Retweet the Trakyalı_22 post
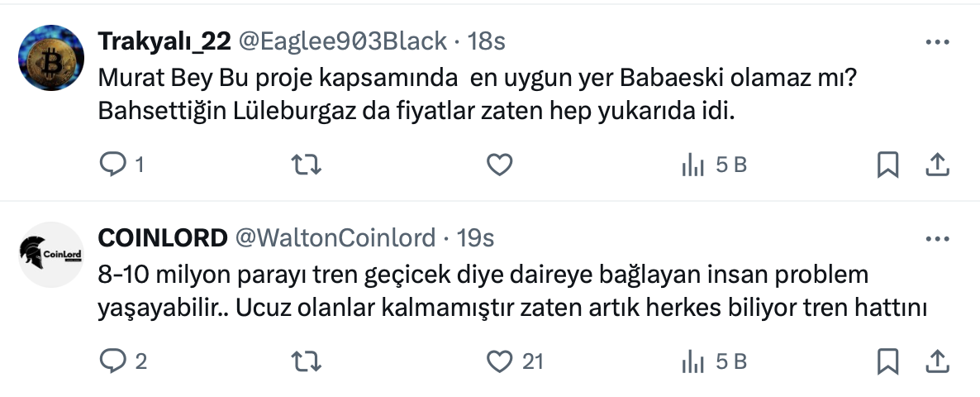980x397 pixels. pos(307,165)
